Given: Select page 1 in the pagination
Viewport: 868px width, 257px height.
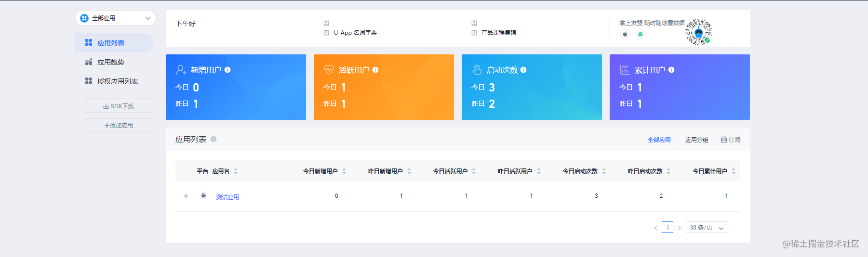Looking at the screenshot, I should coord(668,227).
